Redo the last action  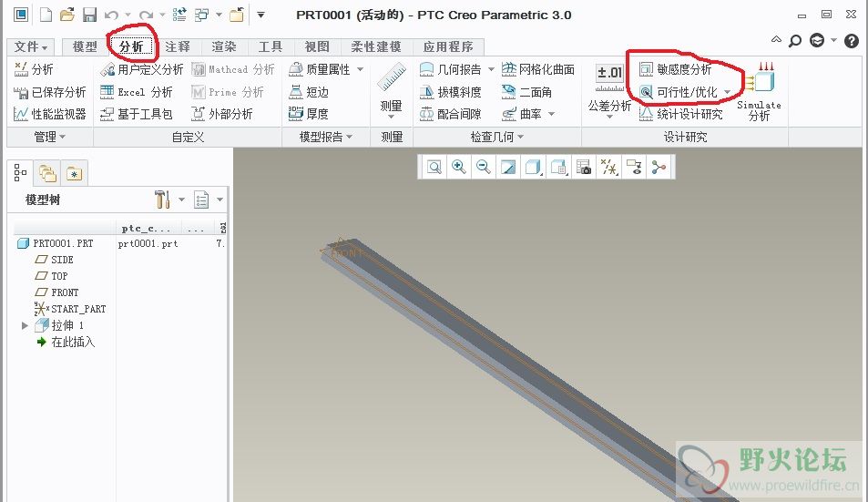point(146,15)
